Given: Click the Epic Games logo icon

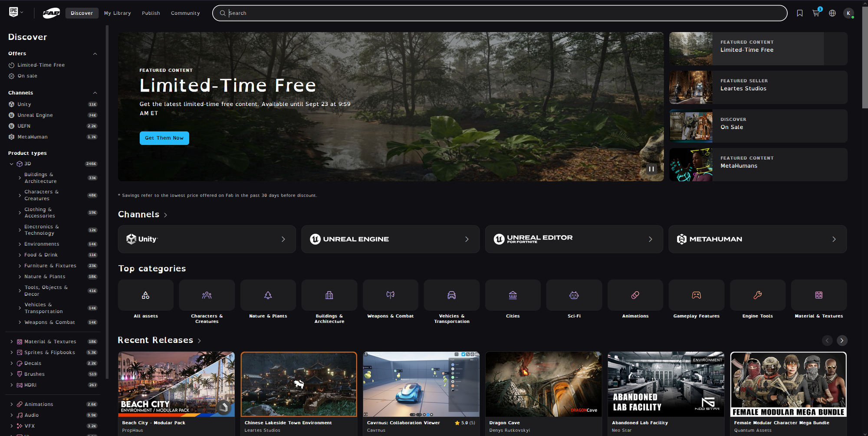Looking at the screenshot, I should pyautogui.click(x=13, y=12).
